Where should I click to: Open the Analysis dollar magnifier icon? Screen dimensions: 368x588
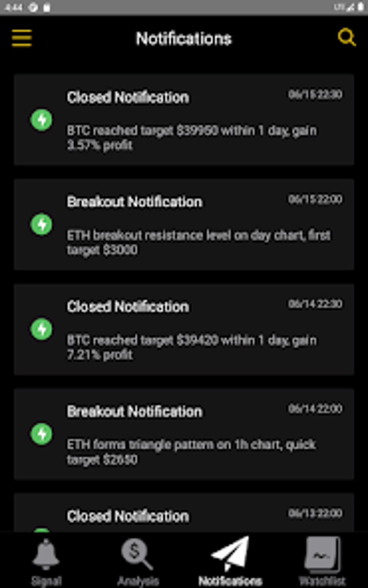point(136,554)
